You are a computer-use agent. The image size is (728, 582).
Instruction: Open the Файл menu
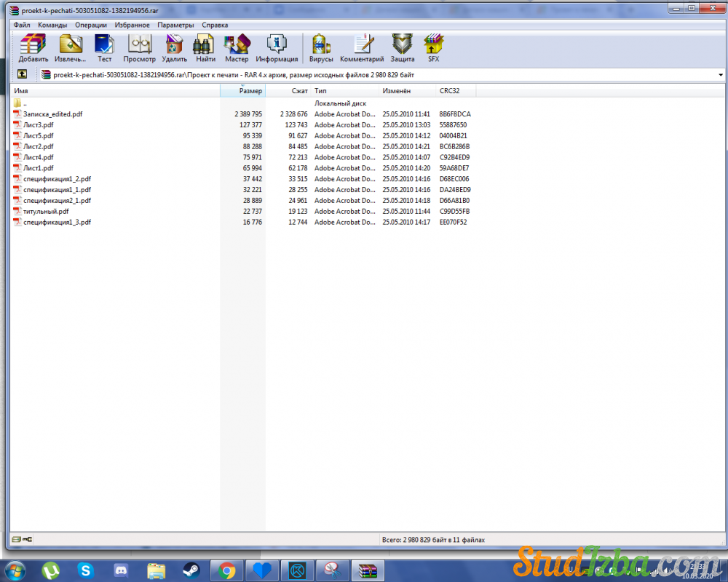pos(21,25)
